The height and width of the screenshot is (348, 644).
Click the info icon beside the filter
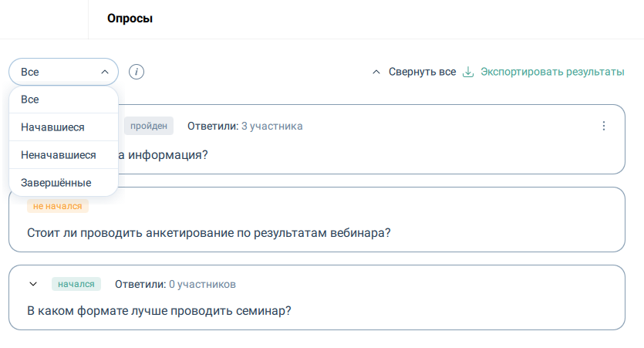tap(137, 72)
